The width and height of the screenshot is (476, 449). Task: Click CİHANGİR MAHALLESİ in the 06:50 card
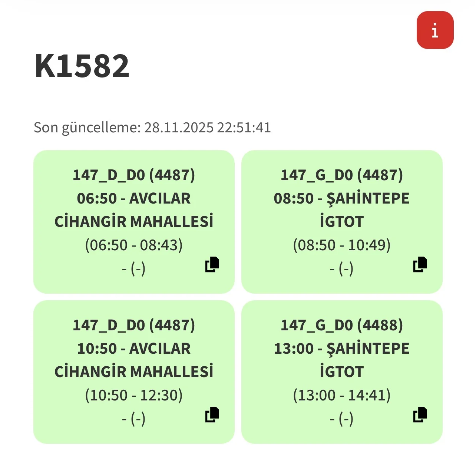[x=134, y=222]
